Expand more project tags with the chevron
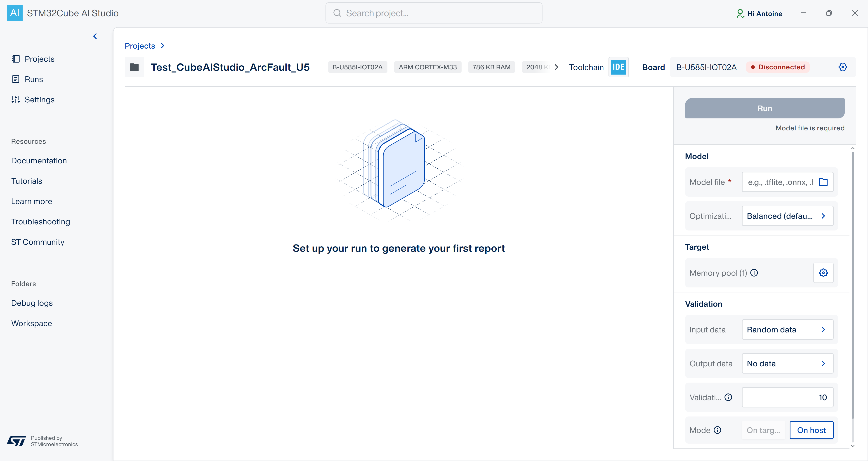 point(556,67)
